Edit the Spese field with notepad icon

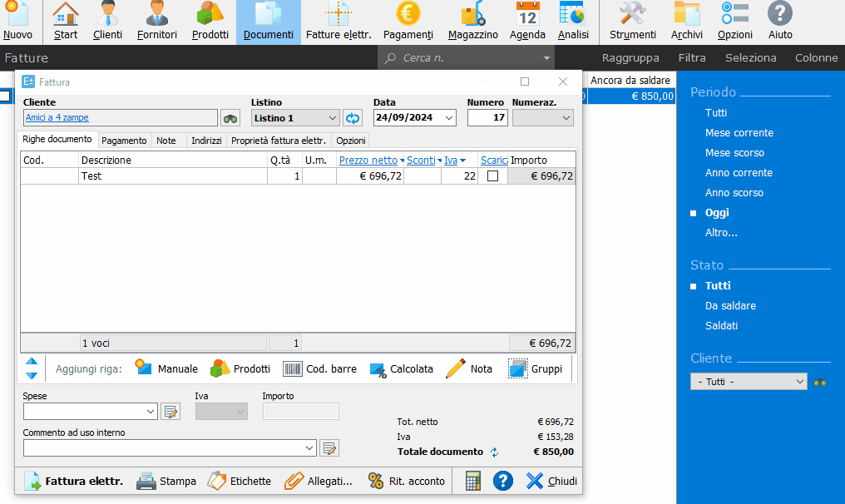tap(170, 412)
